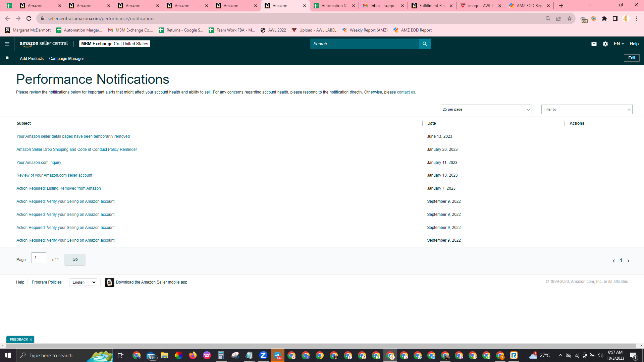Go to the next notifications page arrow
This screenshot has height=362, width=644.
coord(628,261)
